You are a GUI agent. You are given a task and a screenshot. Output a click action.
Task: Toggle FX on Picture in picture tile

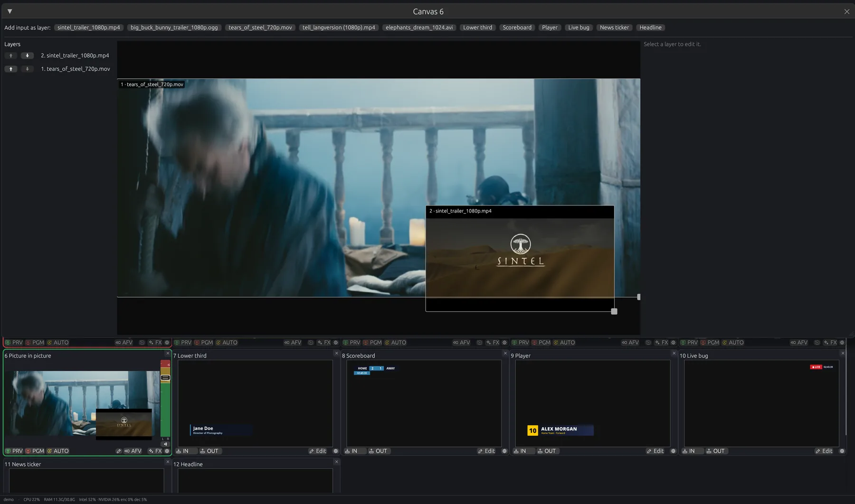(x=155, y=451)
